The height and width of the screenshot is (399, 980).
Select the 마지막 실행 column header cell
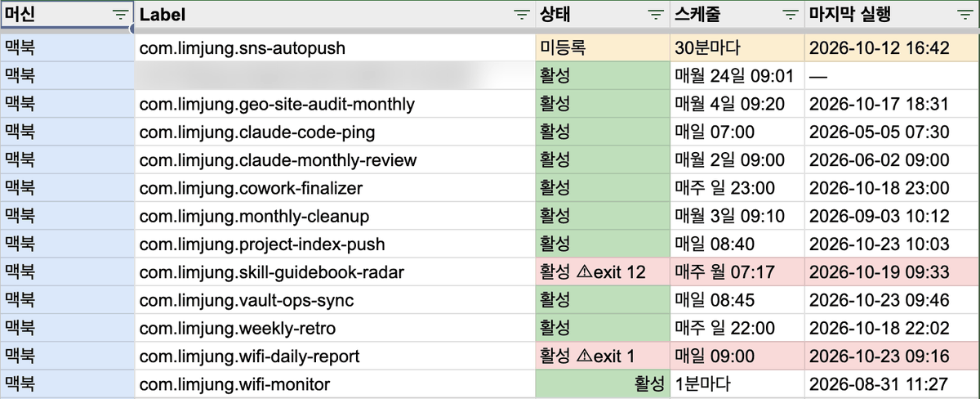[892, 15]
